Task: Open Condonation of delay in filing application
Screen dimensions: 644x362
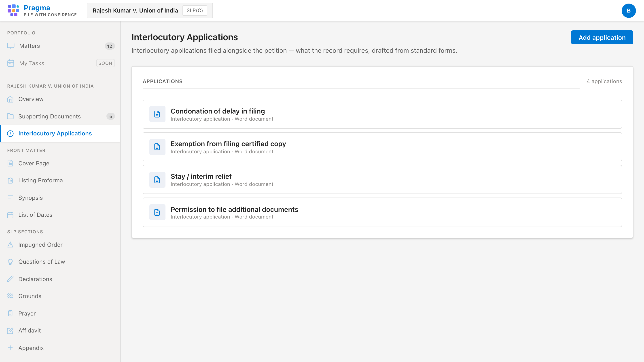Action: coord(382,114)
